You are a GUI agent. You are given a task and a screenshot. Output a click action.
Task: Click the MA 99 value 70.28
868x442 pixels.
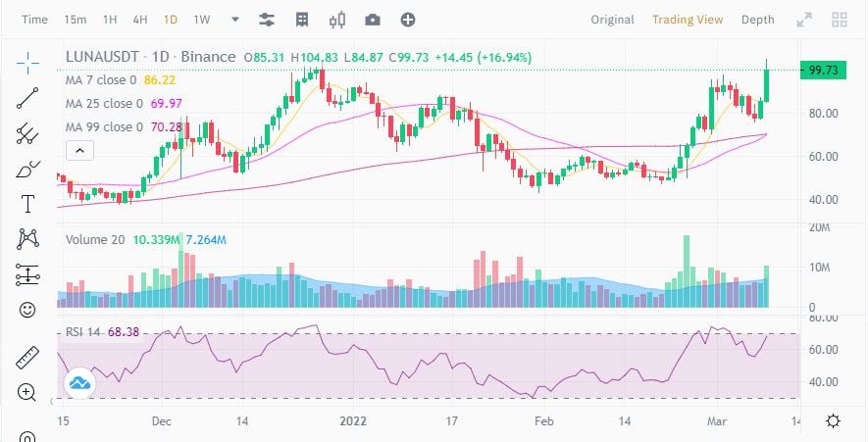[166, 127]
